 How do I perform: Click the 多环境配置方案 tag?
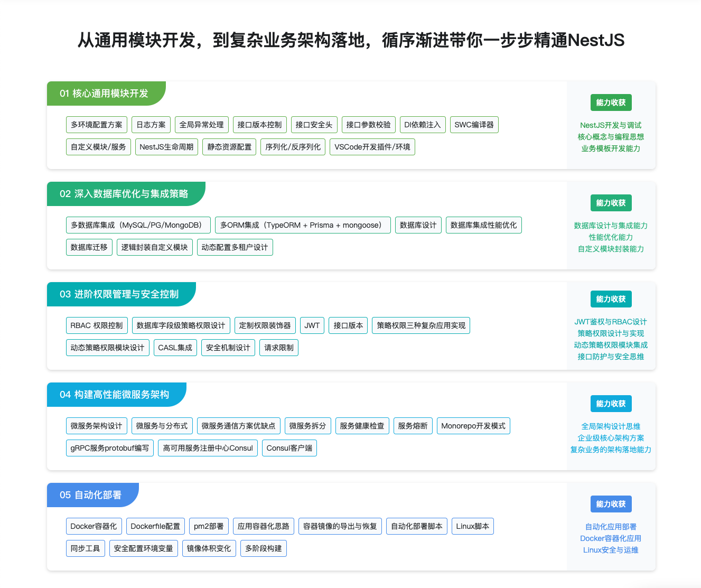coord(97,125)
